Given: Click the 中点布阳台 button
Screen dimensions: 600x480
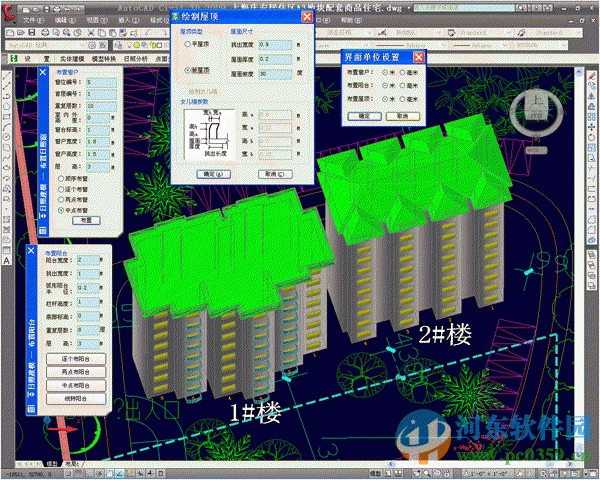Looking at the screenshot, I should 76,385.
